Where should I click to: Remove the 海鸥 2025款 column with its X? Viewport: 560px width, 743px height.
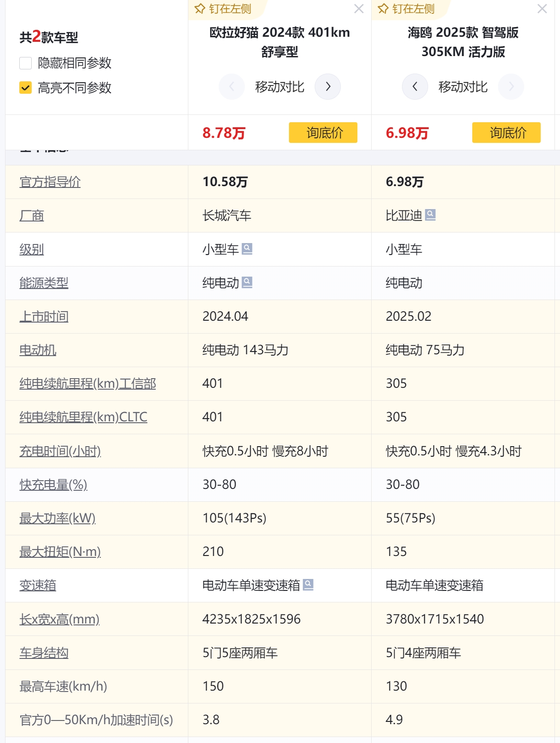pos(542,9)
